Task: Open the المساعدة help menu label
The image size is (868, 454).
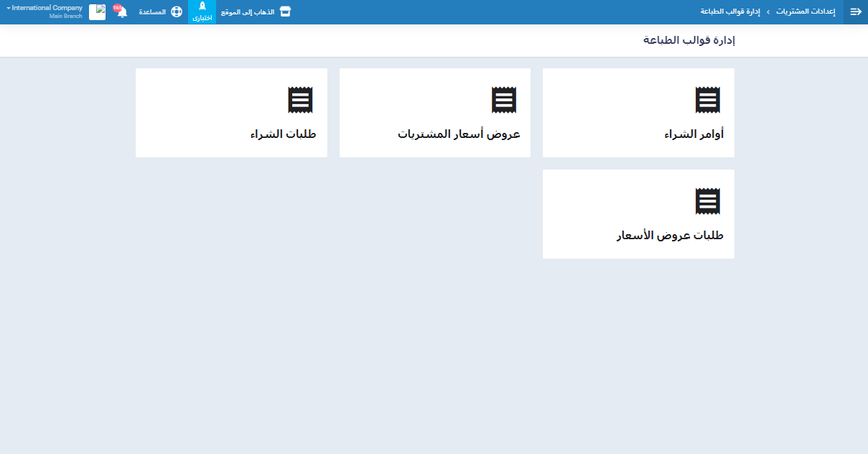Action: 152,12
